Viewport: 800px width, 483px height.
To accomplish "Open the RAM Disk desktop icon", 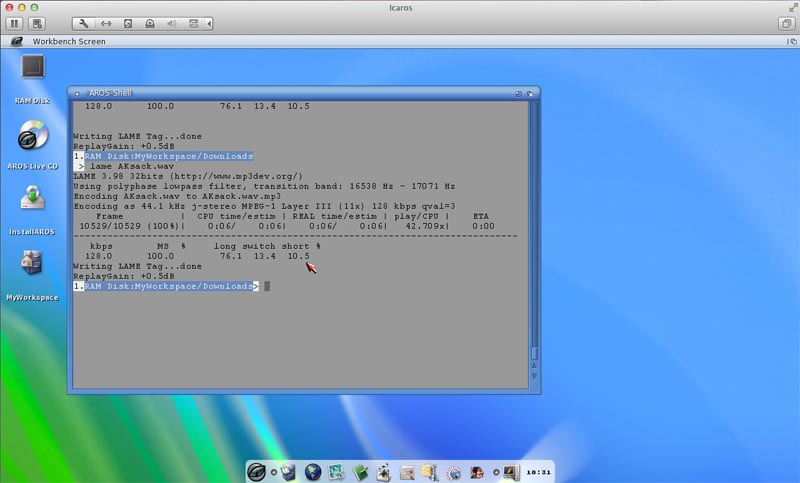I will pos(33,67).
